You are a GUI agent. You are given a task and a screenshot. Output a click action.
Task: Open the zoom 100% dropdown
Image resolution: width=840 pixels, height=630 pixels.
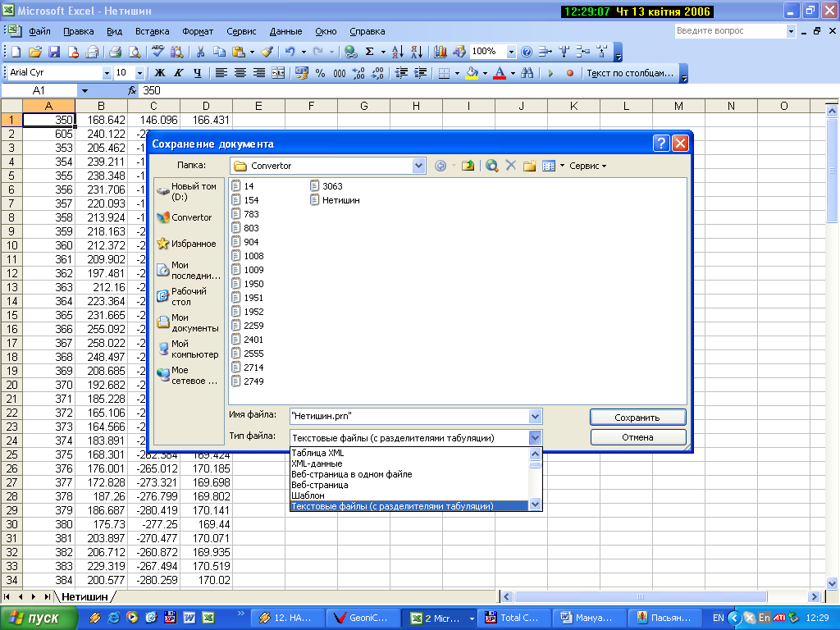click(x=511, y=52)
